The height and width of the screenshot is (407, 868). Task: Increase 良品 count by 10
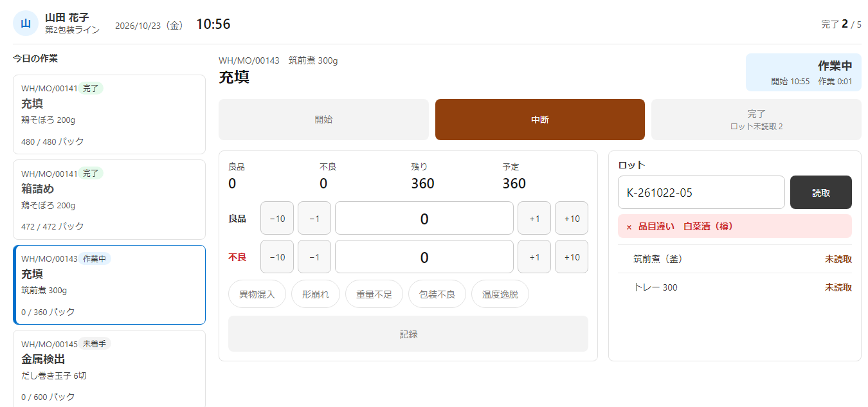click(x=572, y=218)
